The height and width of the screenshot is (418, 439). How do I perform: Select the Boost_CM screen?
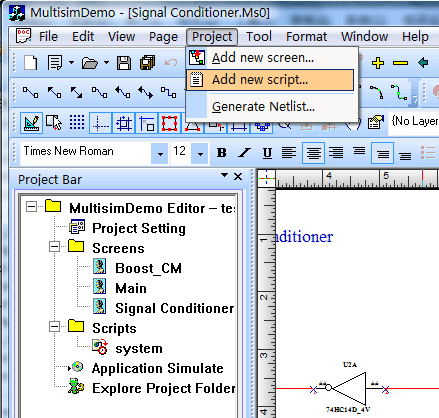(148, 268)
